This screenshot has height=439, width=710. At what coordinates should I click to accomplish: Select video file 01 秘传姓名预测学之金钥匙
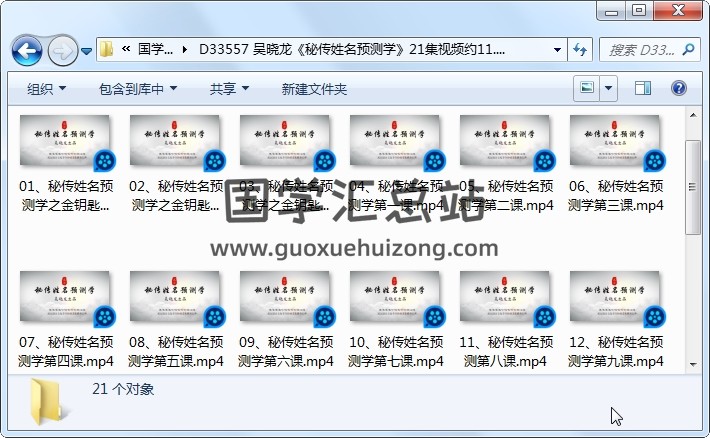65,165
